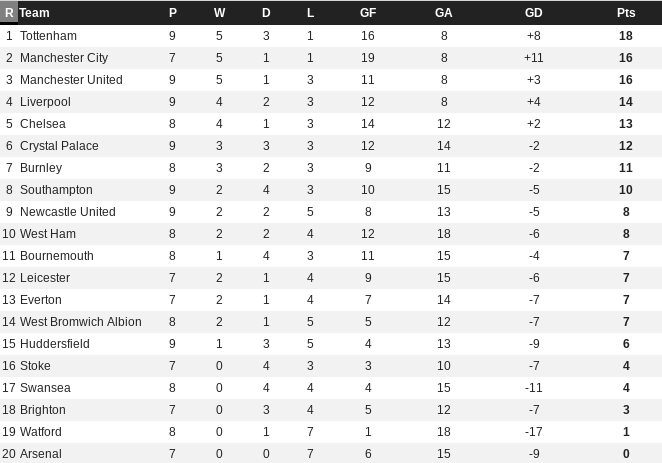This screenshot has height=463, width=662.
Task: Select West Bromwich Albion row
Action: point(331,322)
